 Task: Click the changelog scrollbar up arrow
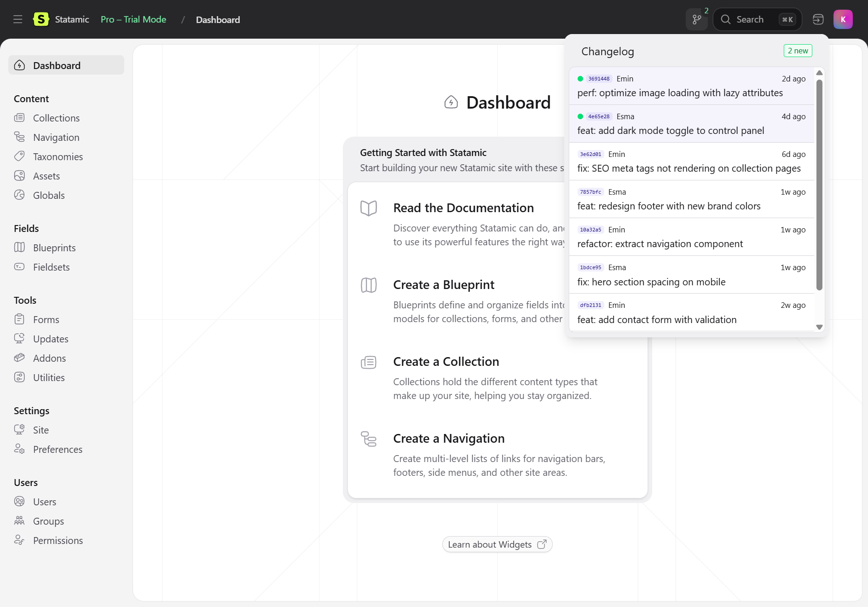(819, 73)
